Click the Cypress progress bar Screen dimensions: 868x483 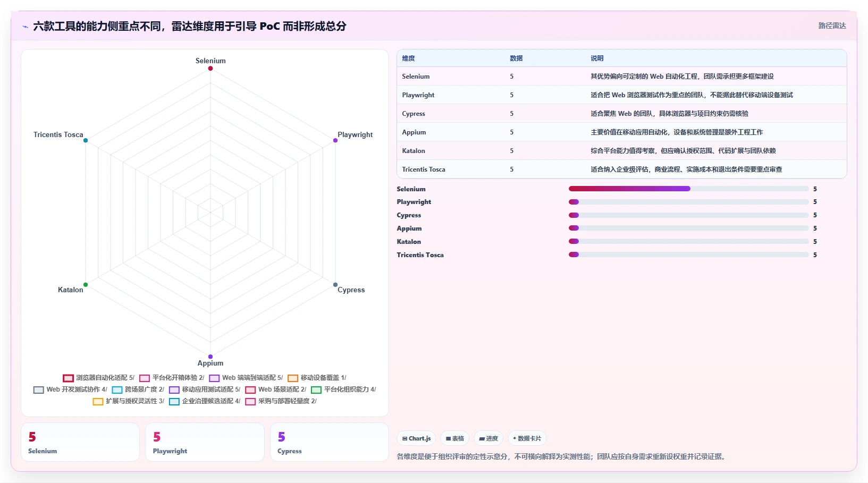(689, 215)
